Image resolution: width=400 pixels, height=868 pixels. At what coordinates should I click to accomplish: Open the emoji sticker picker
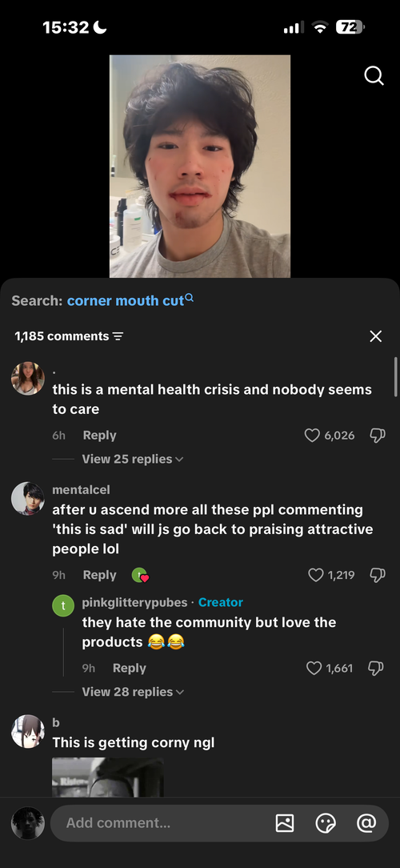tap(326, 823)
